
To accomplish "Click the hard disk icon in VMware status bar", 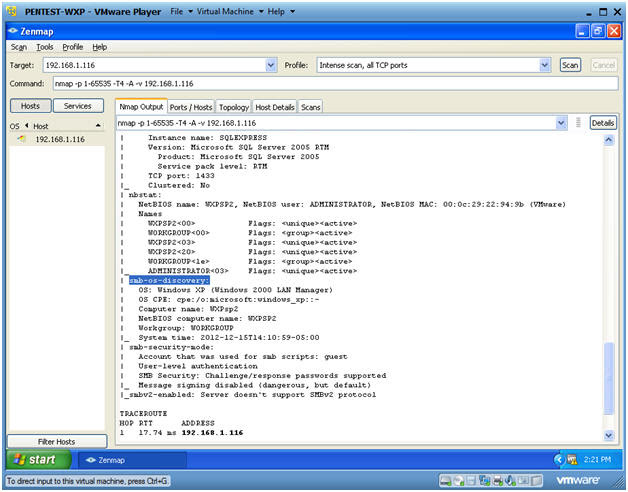I will [x=446, y=480].
